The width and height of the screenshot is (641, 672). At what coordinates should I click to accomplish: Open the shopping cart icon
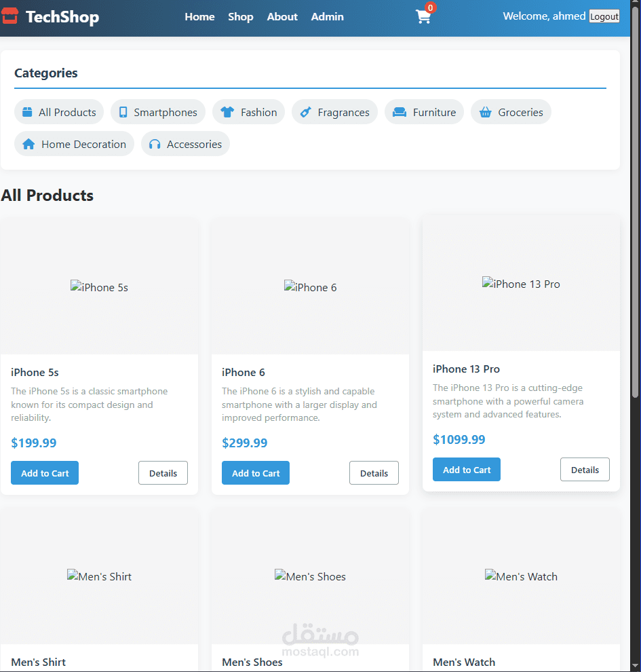coord(423,17)
